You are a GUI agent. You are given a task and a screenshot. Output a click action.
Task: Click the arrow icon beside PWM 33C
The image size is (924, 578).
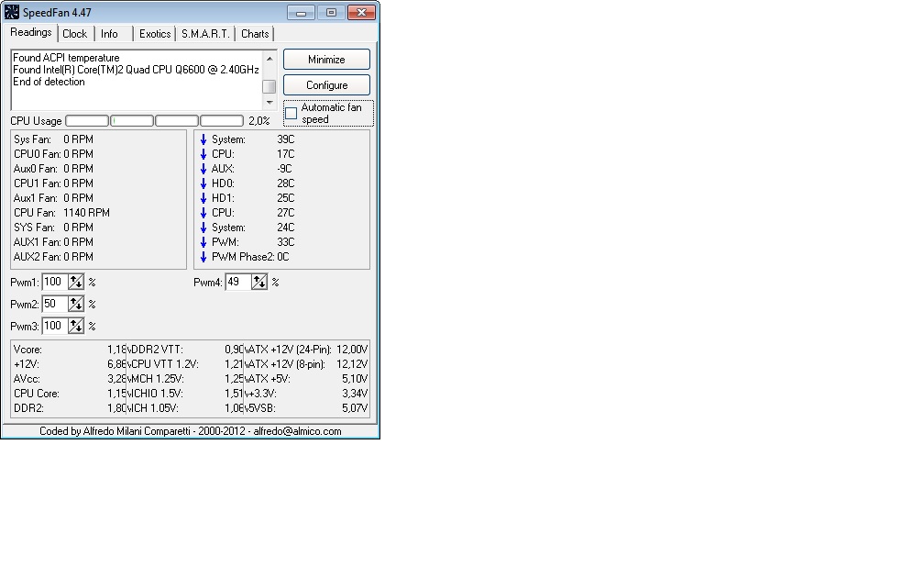(x=203, y=242)
